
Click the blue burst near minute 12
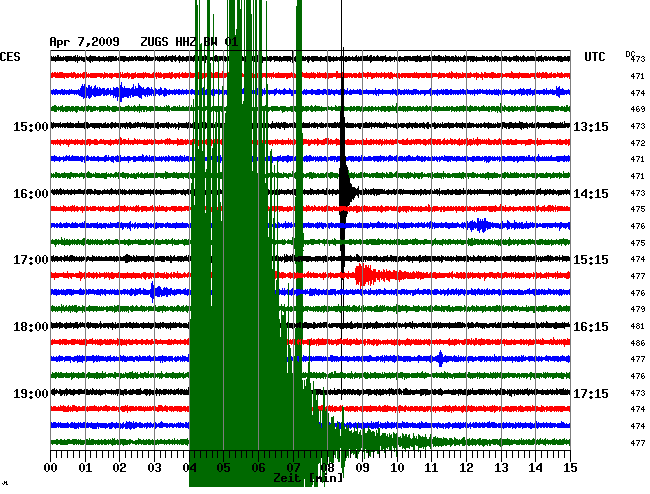(x=481, y=225)
